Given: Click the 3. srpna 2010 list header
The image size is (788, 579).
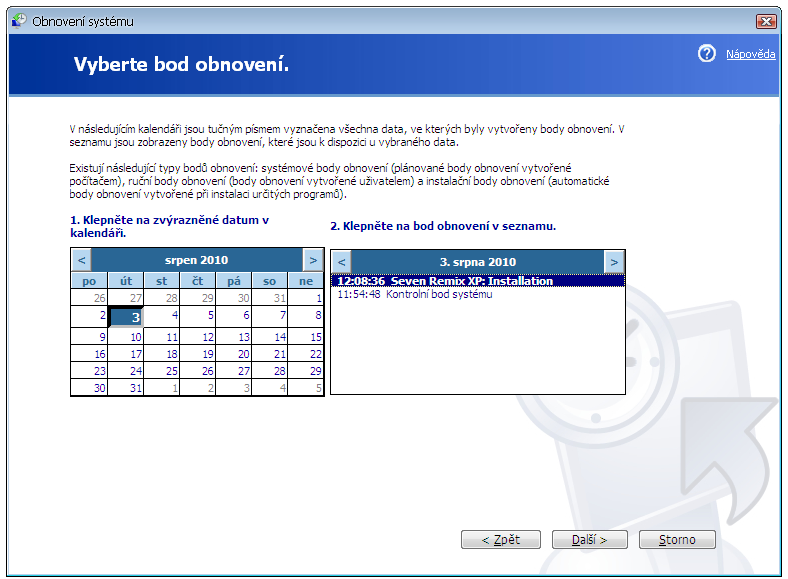Looking at the screenshot, I should (x=477, y=262).
